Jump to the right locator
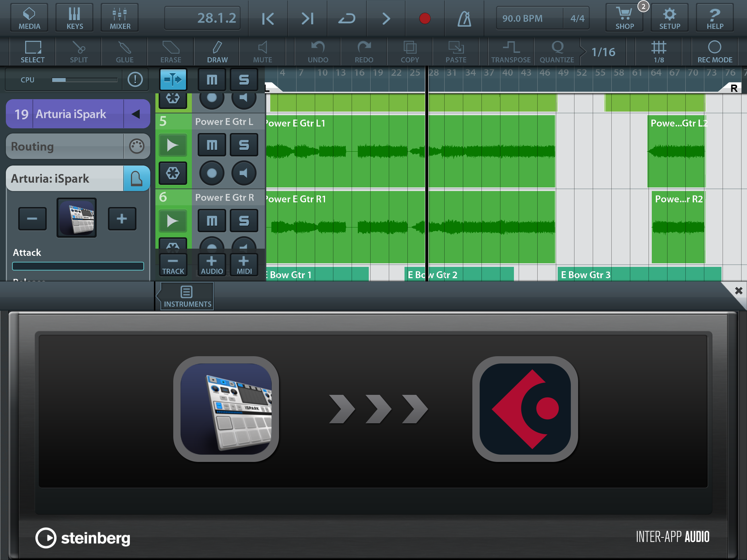 click(307, 18)
